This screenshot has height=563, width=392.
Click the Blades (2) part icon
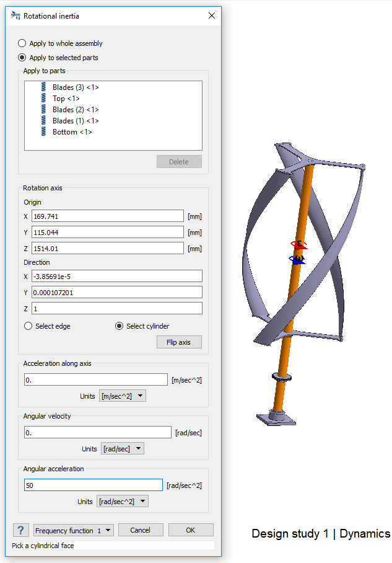click(44, 110)
